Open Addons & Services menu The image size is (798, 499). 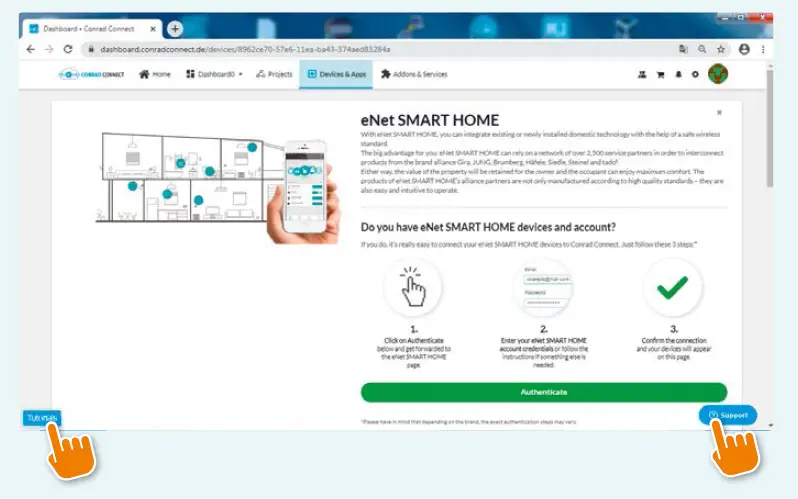414,74
